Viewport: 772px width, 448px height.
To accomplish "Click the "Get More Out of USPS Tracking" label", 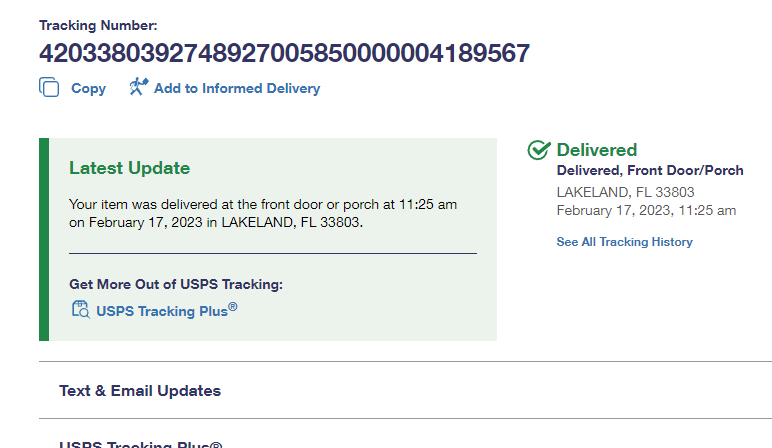I will tap(176, 284).
